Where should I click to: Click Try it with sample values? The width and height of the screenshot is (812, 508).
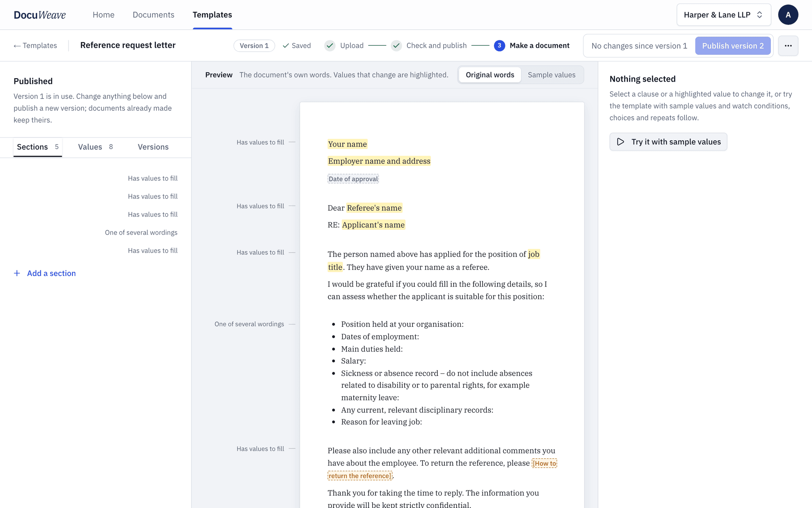point(668,142)
